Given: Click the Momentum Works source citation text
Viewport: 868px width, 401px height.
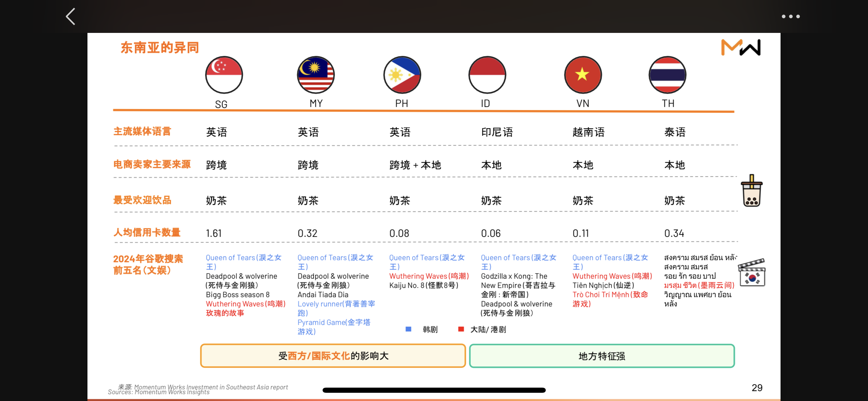Looking at the screenshot, I should pos(198,389).
